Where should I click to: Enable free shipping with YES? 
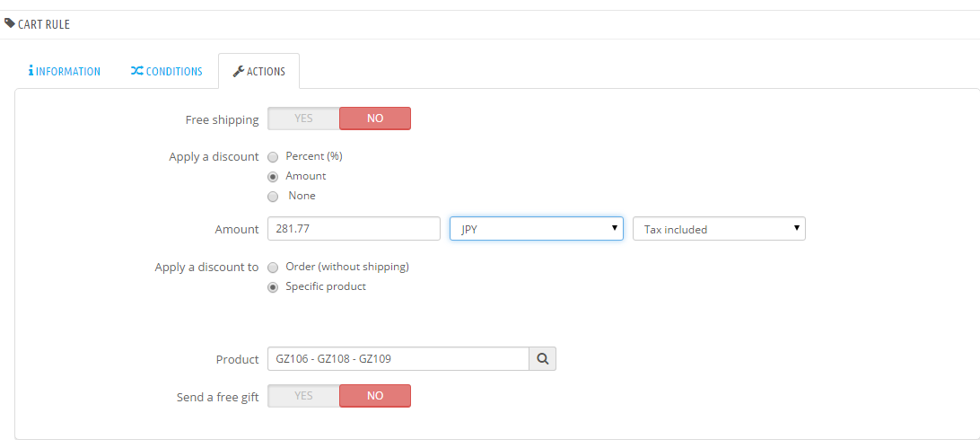point(303,119)
